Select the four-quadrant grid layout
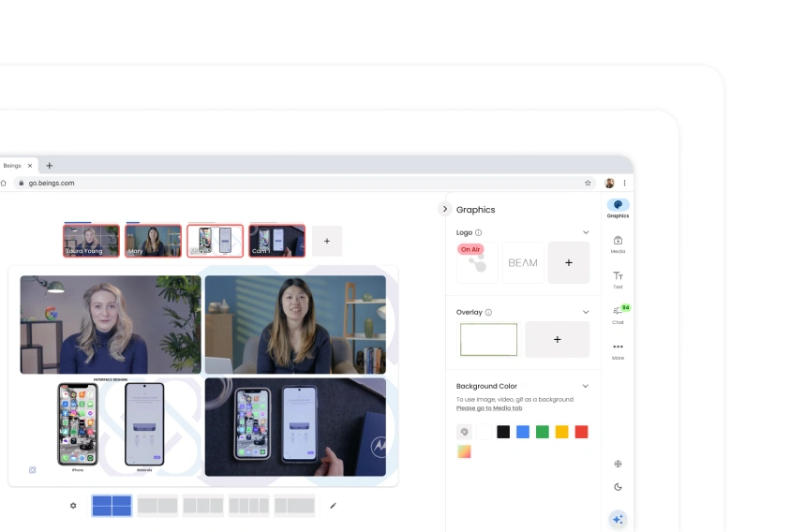This screenshot has height=532, width=790. (112, 505)
